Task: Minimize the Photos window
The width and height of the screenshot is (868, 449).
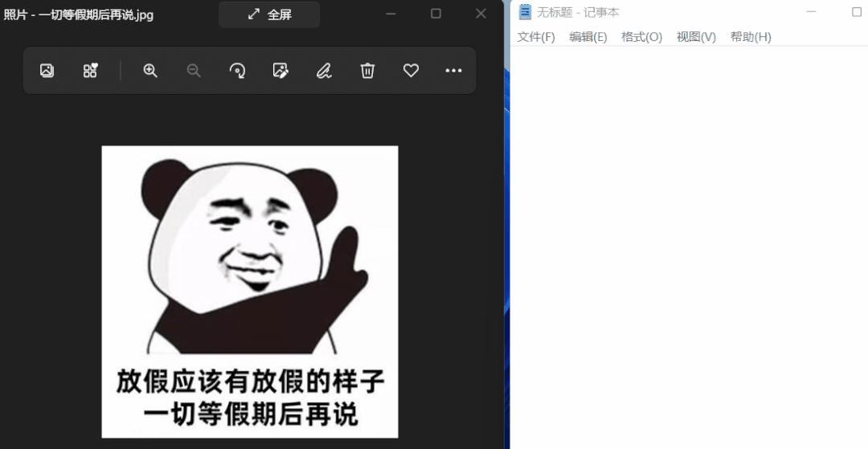Action: [391, 14]
